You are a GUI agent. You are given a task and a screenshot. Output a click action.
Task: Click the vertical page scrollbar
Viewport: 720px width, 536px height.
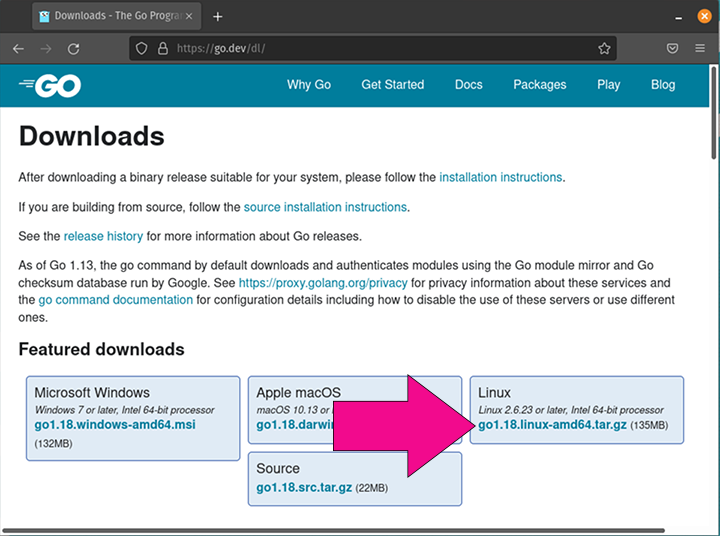coord(714,113)
